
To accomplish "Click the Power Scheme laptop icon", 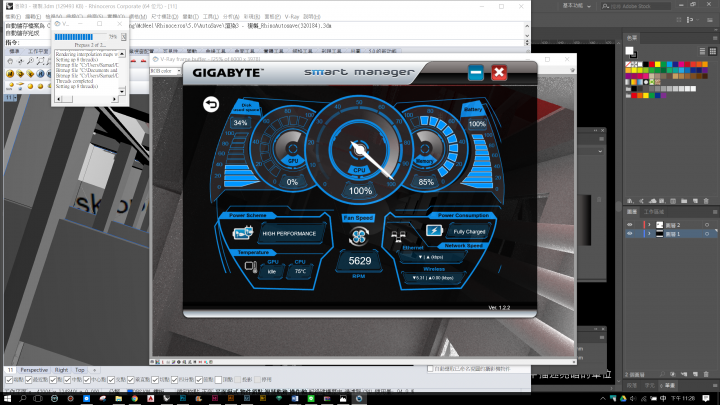I will click(242, 233).
